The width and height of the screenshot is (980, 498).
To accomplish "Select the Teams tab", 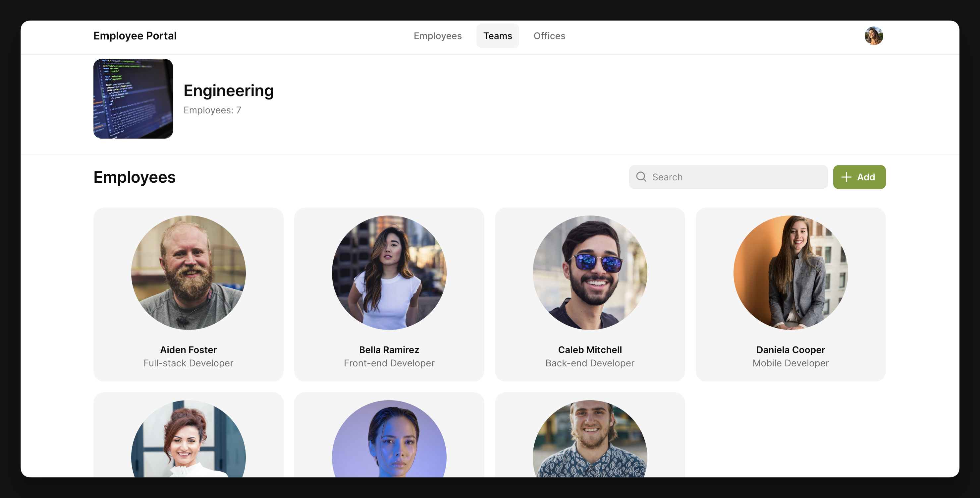I will coord(498,36).
